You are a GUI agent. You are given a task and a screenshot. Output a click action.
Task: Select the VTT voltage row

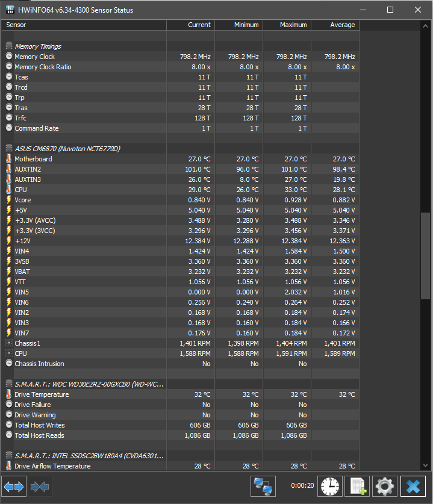180,282
